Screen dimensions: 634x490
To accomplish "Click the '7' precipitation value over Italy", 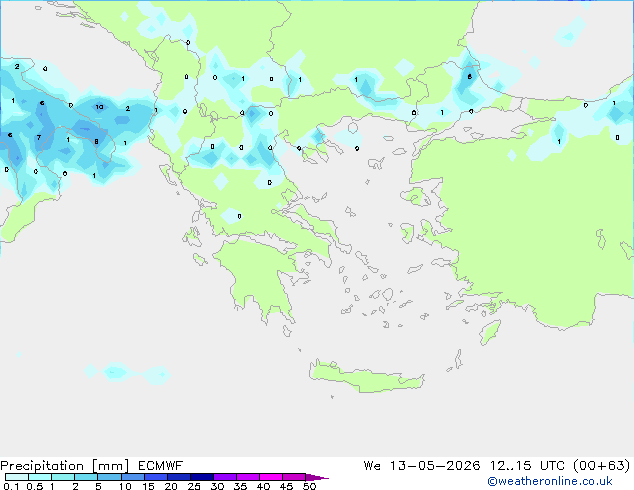I will point(39,137).
